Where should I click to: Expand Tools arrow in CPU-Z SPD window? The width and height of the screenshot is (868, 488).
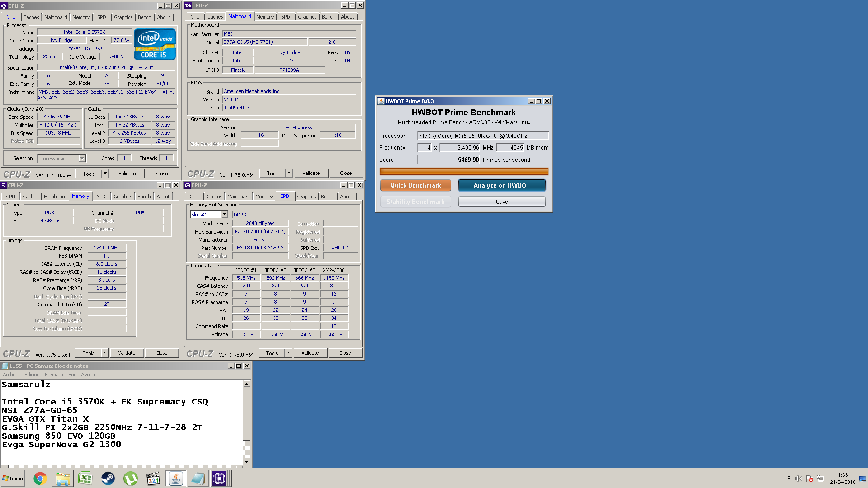click(288, 353)
